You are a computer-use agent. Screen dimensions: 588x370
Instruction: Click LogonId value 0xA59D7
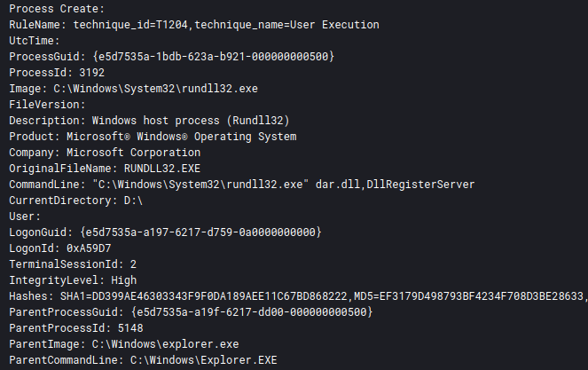point(89,248)
